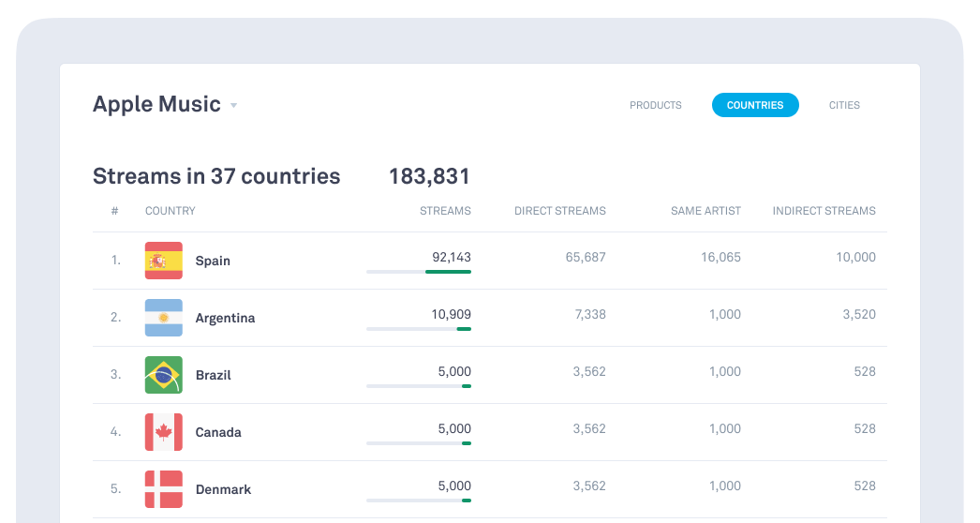Sort by the Streams column header
This screenshot has height=523, width=980.
[445, 211]
